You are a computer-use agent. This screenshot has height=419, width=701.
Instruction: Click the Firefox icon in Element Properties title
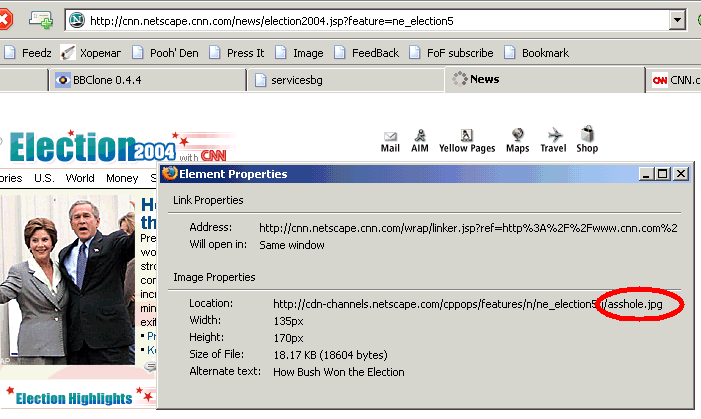[169, 173]
